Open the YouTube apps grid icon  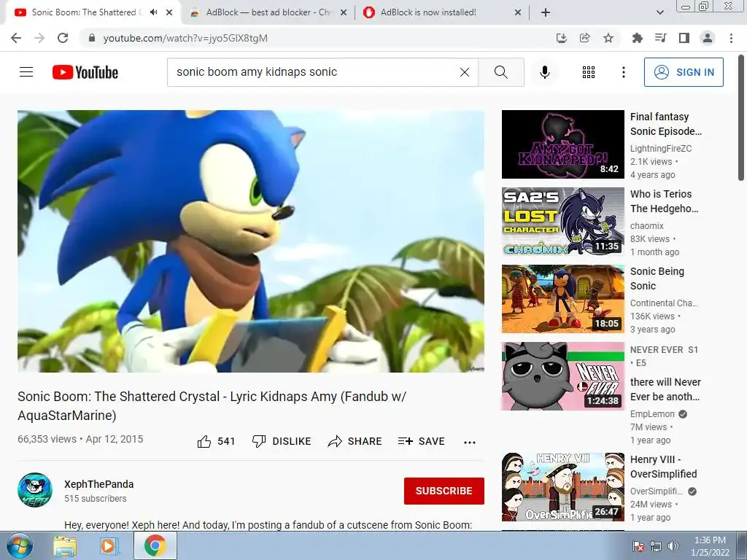(x=589, y=72)
